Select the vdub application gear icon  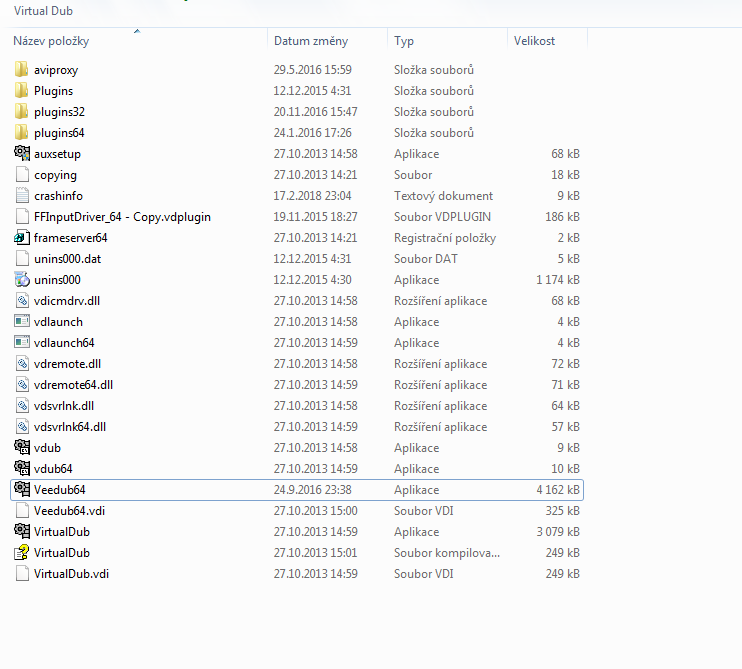click(x=22, y=447)
